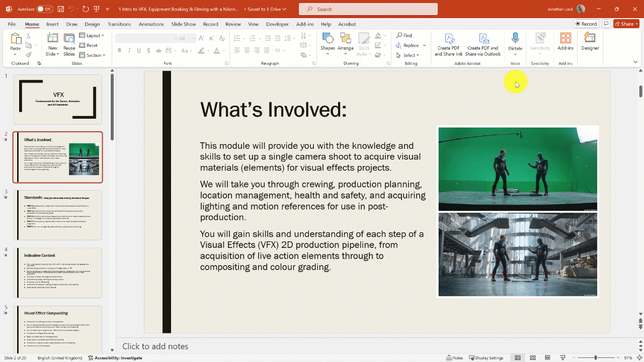This screenshot has width=644, height=362.
Task: Click the Find magnifier tool
Action: point(404,36)
